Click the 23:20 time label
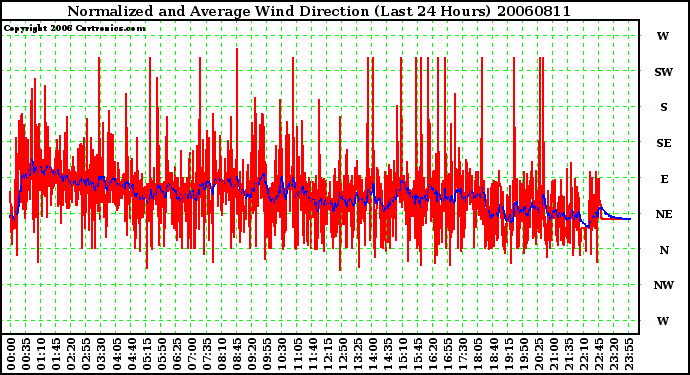This screenshot has width=690, height=375. (613, 354)
